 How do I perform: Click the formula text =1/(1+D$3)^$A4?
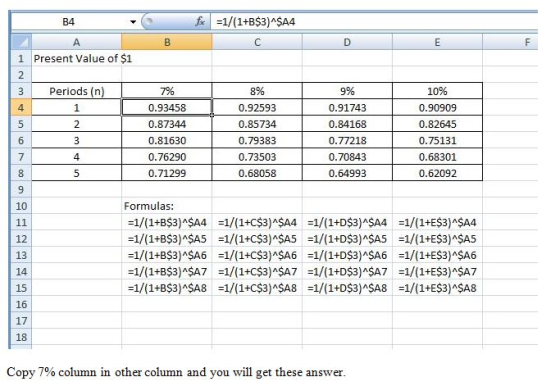(347, 222)
